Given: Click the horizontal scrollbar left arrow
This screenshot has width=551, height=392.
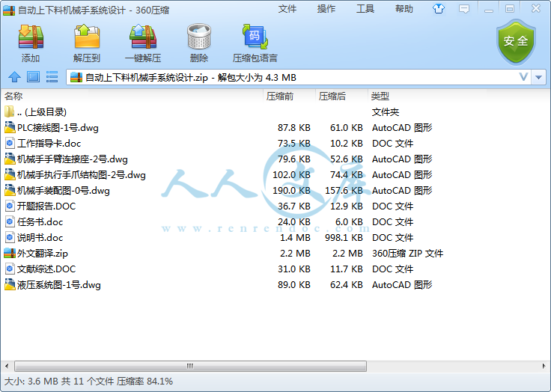Looking at the screenshot, I should [x=7, y=366].
